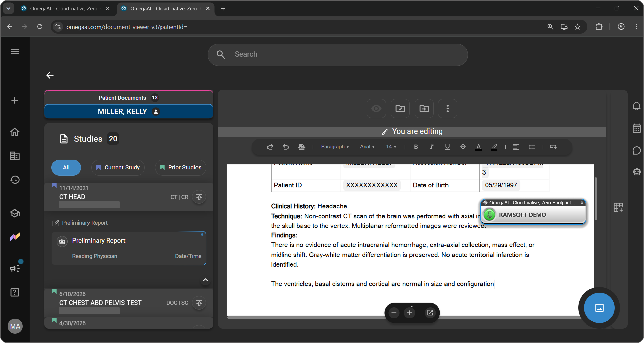Filter by Current Study
The image size is (644, 343).
pyautogui.click(x=118, y=167)
